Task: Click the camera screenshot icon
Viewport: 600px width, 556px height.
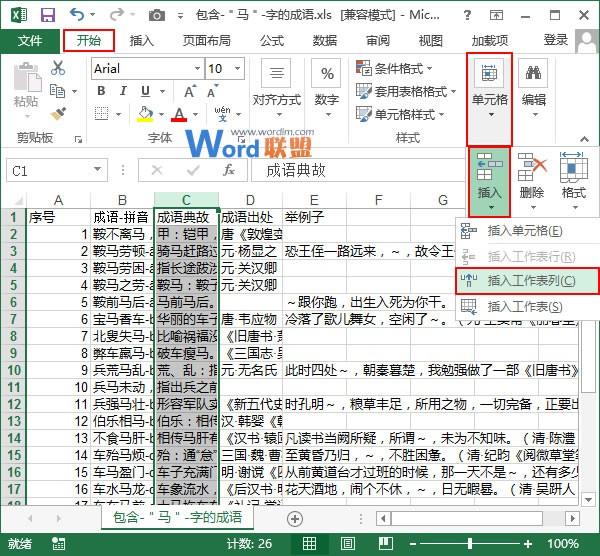Action: 157,15
